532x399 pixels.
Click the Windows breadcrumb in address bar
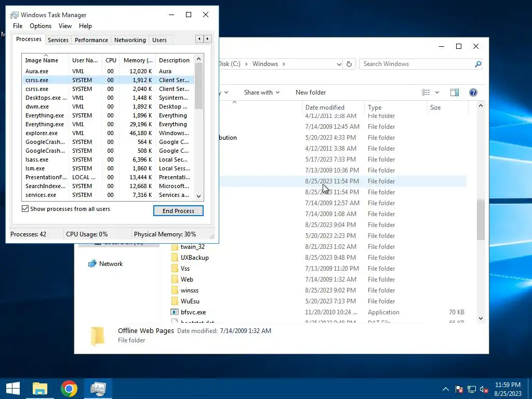point(265,64)
